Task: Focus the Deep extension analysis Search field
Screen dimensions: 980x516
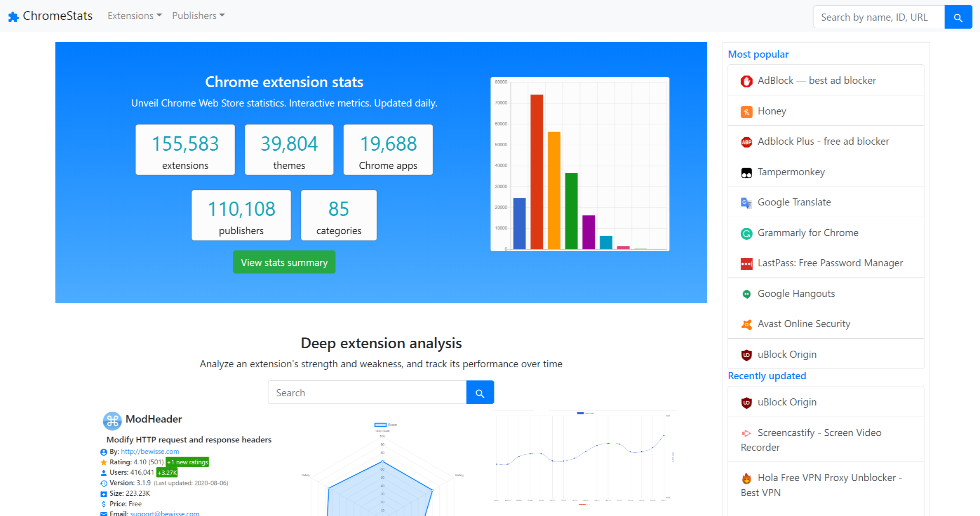Action: point(367,392)
